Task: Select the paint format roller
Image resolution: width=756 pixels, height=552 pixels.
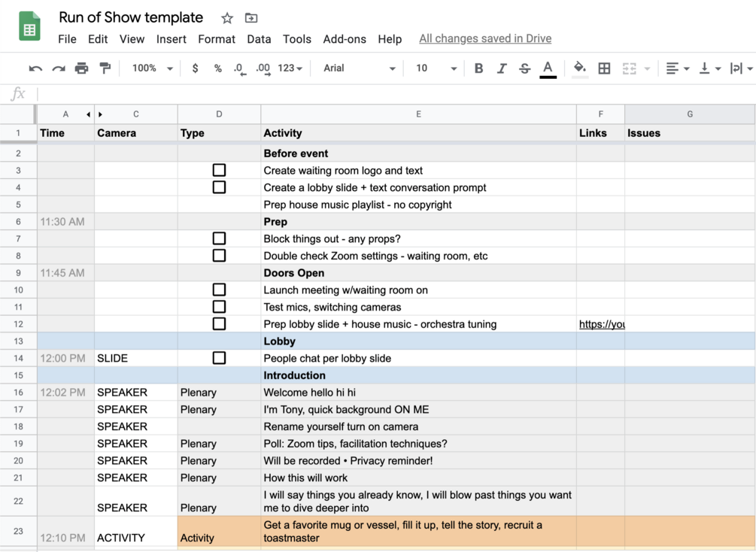Action: click(105, 68)
